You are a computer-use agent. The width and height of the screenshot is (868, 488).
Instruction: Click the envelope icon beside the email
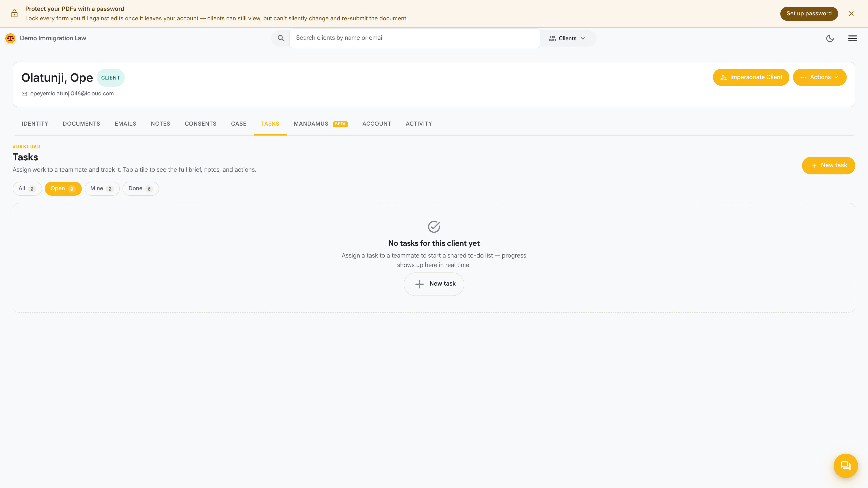24,94
